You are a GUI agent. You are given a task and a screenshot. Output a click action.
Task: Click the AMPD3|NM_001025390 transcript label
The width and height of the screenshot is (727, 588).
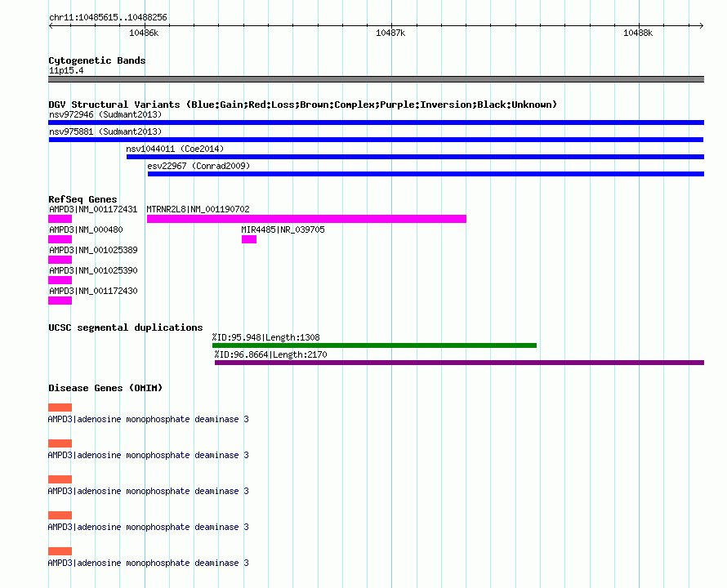pyautogui.click(x=93, y=270)
